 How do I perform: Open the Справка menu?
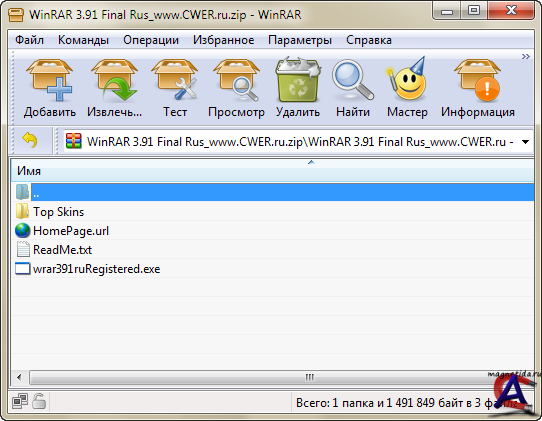click(369, 40)
